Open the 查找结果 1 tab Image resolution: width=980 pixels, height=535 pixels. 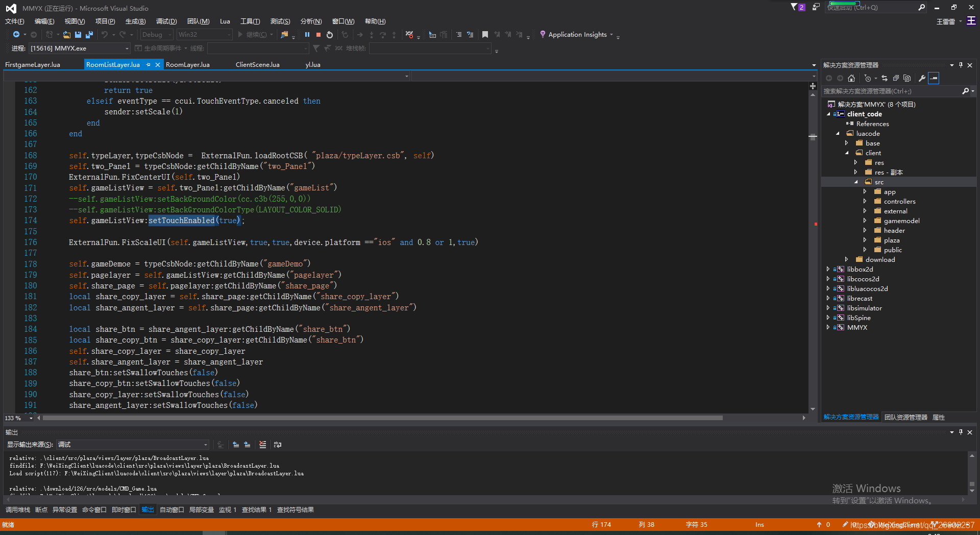(257, 510)
